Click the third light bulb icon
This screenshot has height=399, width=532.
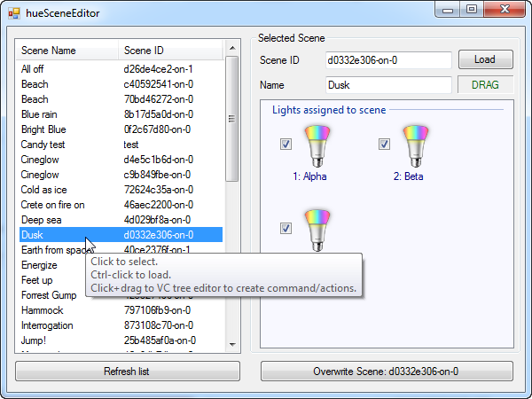click(317, 231)
